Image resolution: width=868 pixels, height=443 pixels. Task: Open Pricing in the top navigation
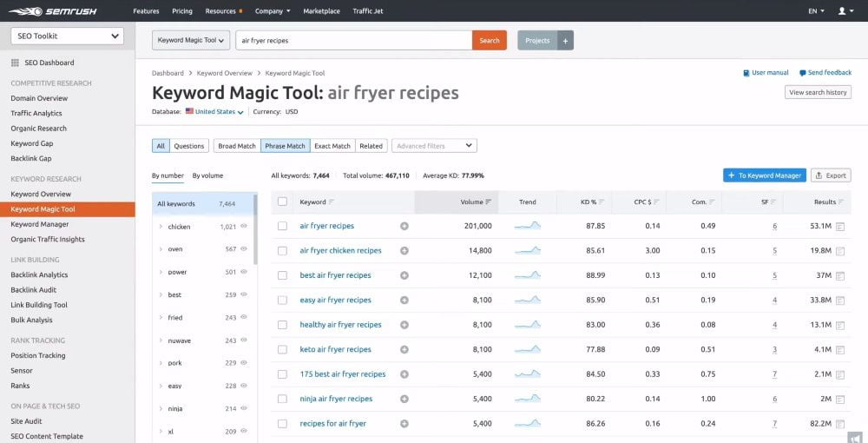click(182, 11)
